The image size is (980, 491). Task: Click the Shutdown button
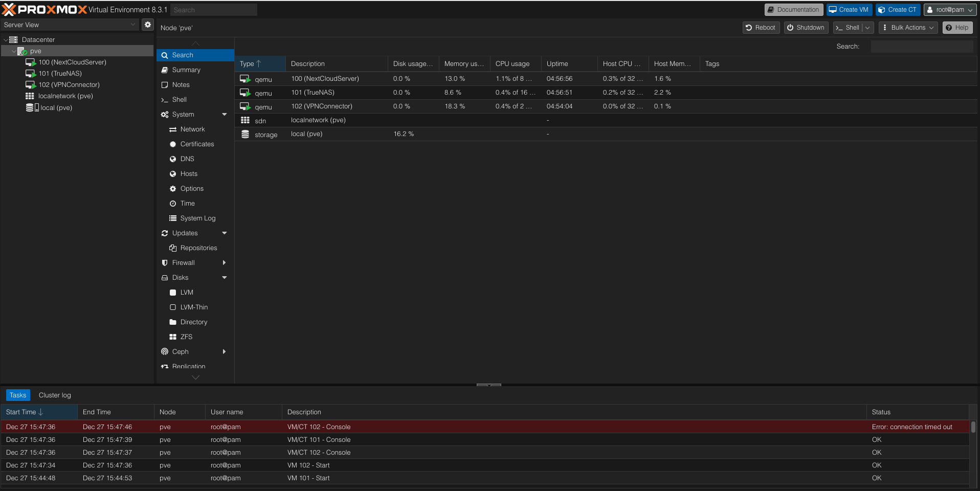[x=806, y=28]
